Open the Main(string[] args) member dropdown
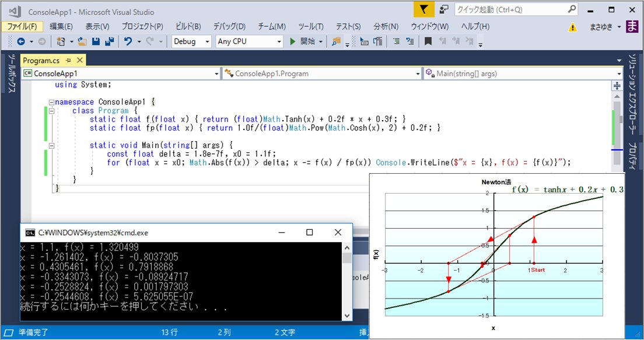Viewport: 644px width, 340px height. pyautogui.click(x=523, y=73)
